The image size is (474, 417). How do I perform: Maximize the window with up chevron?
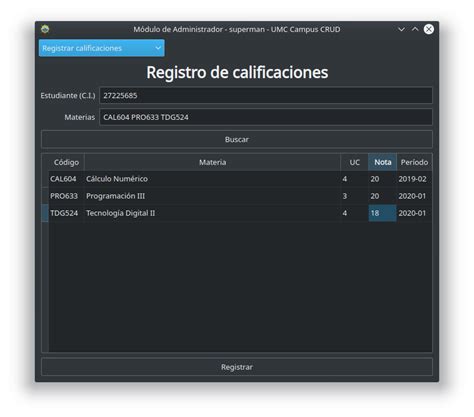(x=415, y=29)
